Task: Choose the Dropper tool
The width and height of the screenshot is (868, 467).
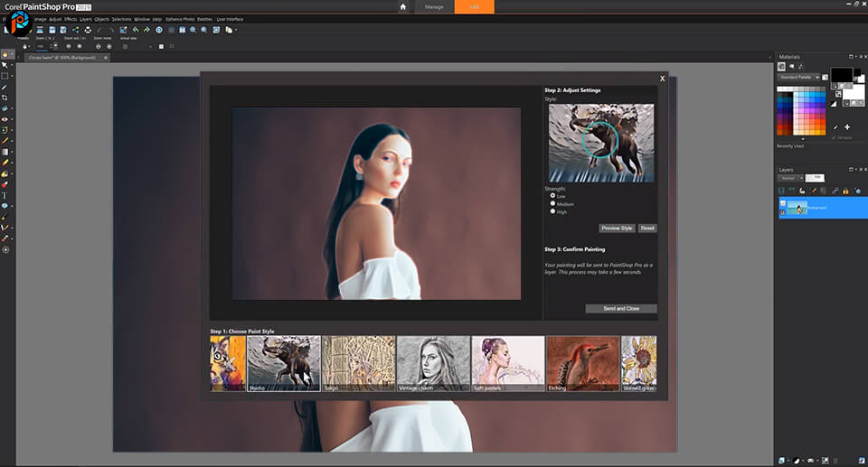Action: tap(5, 87)
